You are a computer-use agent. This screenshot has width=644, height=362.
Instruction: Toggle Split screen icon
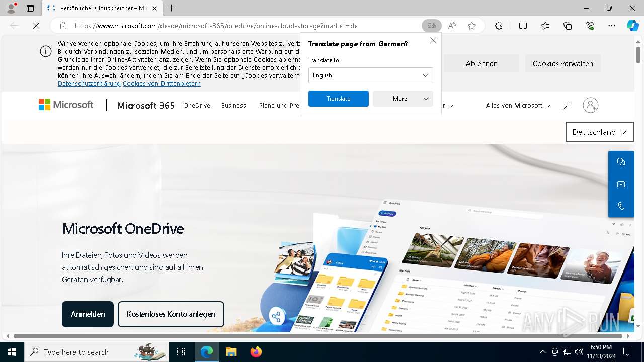pos(523,26)
